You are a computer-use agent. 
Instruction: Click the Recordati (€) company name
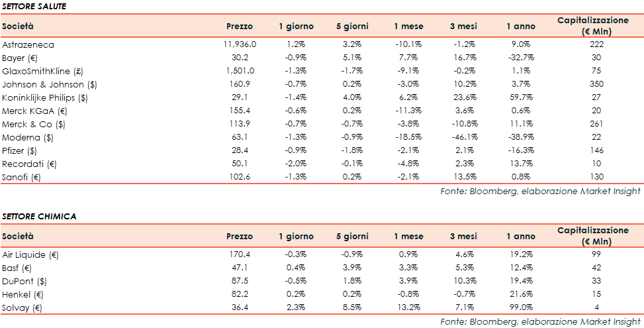click(x=28, y=164)
